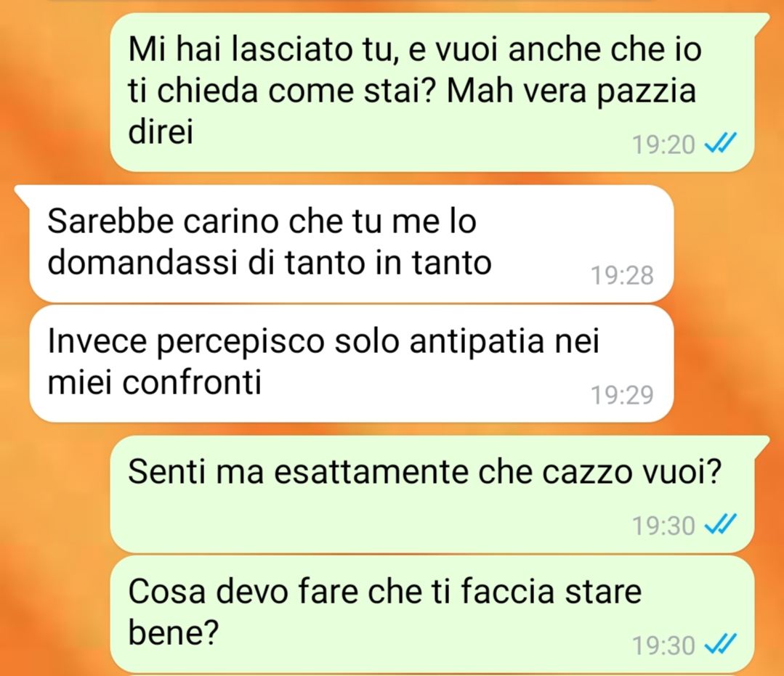Click the word 'bene?' in last message
The width and height of the screenshot is (784, 676).
(x=174, y=634)
